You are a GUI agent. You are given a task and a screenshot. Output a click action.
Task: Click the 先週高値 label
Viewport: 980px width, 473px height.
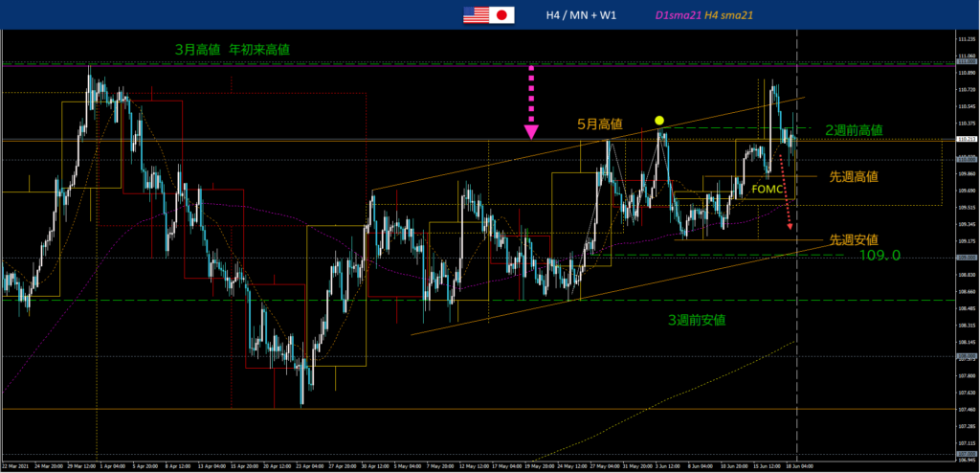tap(854, 177)
